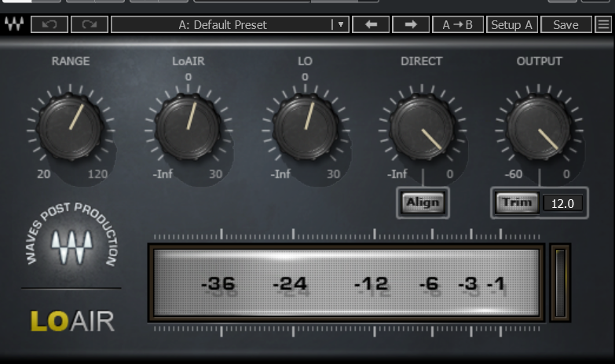This screenshot has height=364, width=615.
Task: Click the RANGE label
Action: [71, 61]
